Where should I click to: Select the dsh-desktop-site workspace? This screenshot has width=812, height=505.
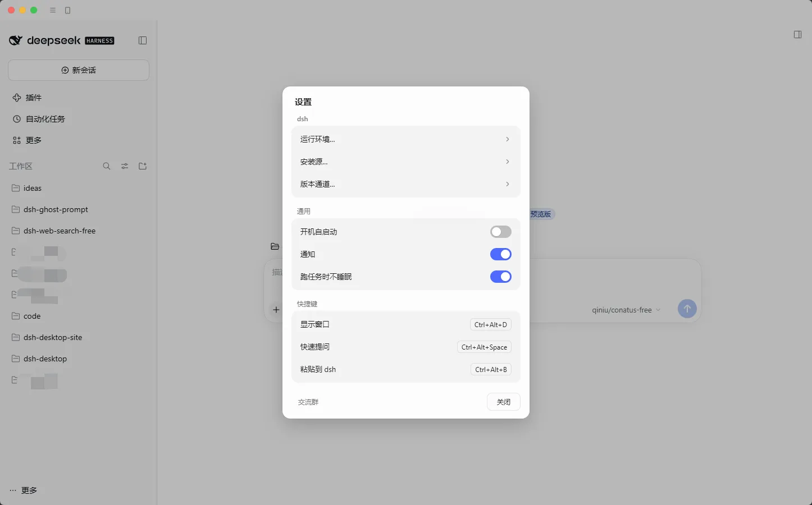click(79, 337)
